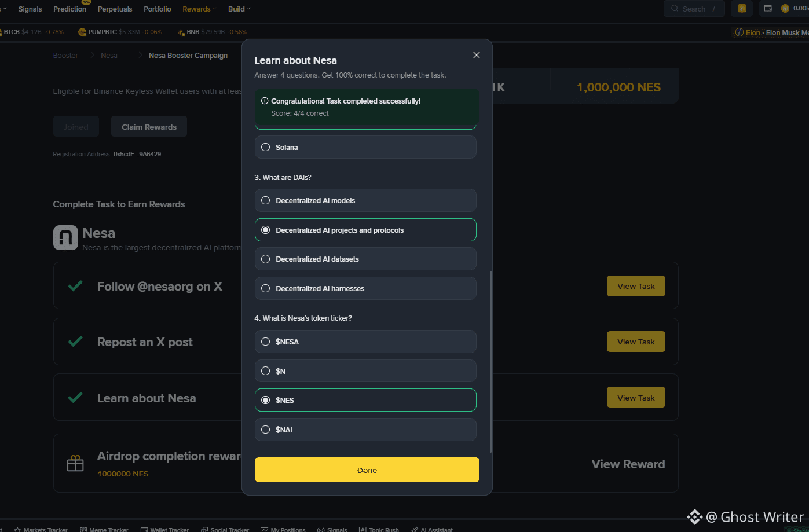Choose $NAI as the token ticker
This screenshot has height=532, width=809.
(365, 430)
